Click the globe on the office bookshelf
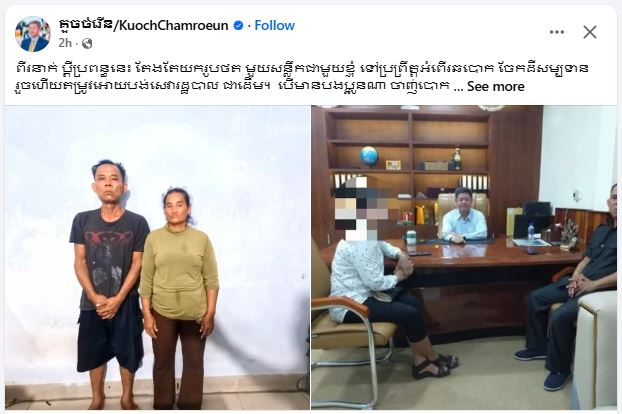This screenshot has height=414, width=622. [x=369, y=156]
